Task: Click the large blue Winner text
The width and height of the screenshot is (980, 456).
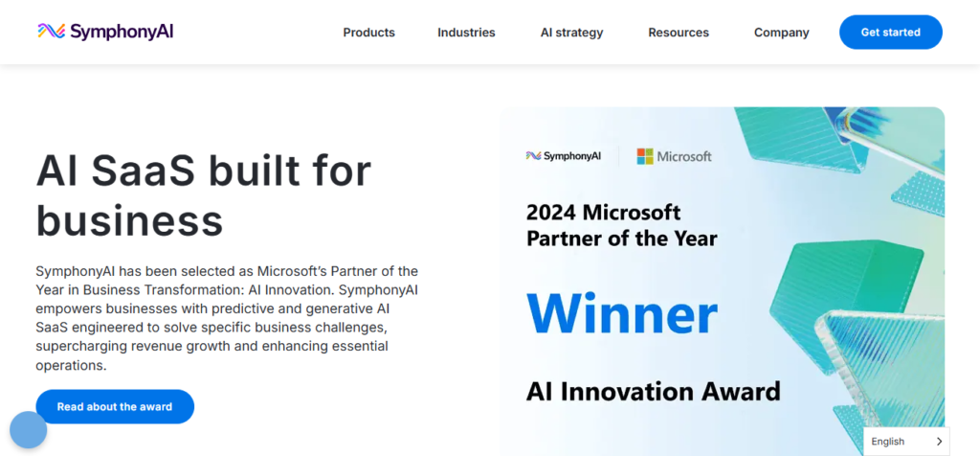Action: tap(621, 314)
